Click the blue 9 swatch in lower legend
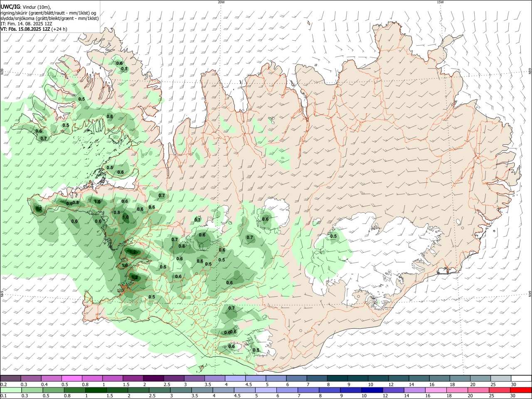The height and width of the screenshot is (399, 532). (350, 390)
